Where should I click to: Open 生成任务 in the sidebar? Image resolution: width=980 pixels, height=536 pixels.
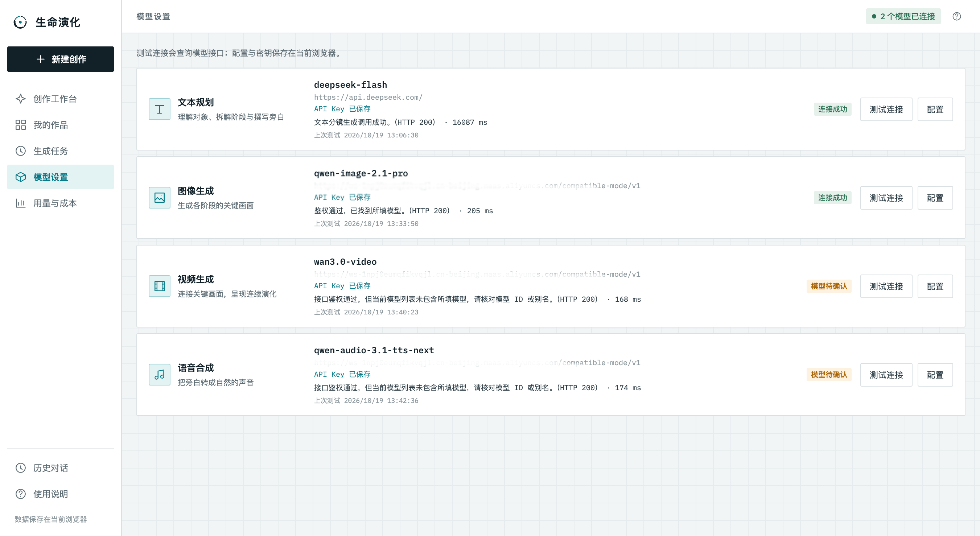click(x=61, y=151)
